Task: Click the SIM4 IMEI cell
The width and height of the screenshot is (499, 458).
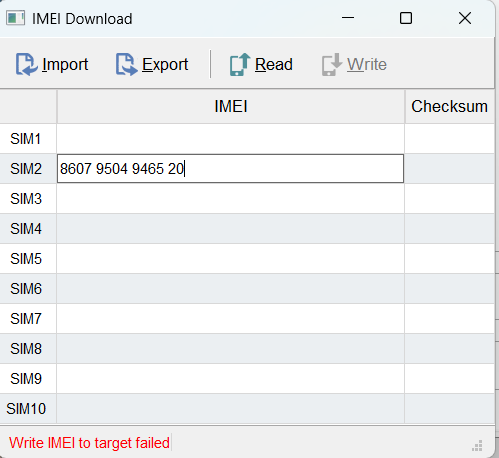Action: coord(231,229)
